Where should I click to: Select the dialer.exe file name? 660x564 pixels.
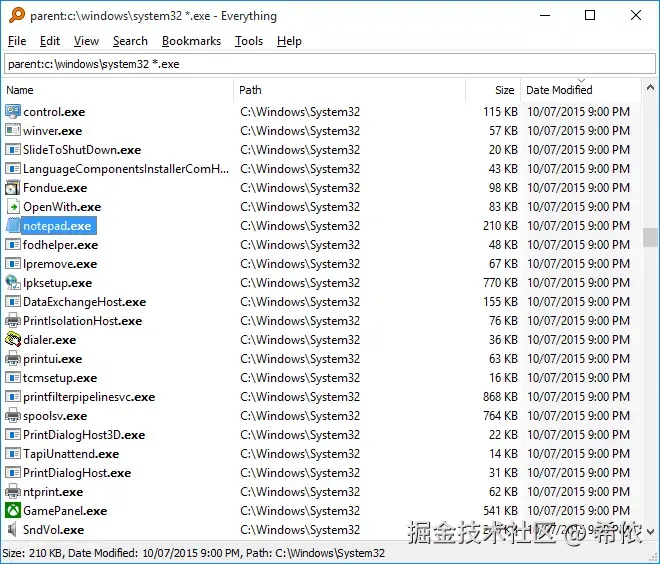pos(50,340)
